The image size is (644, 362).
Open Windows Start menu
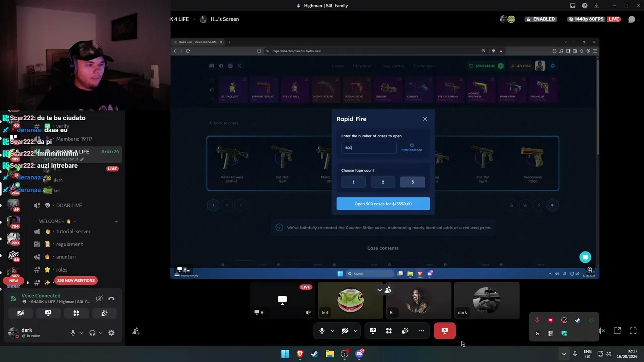point(285,354)
